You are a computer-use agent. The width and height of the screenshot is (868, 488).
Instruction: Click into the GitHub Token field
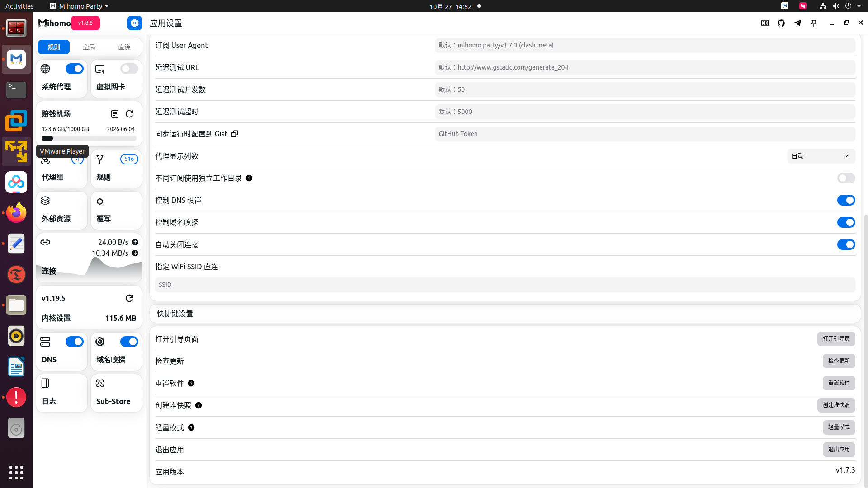click(x=645, y=134)
